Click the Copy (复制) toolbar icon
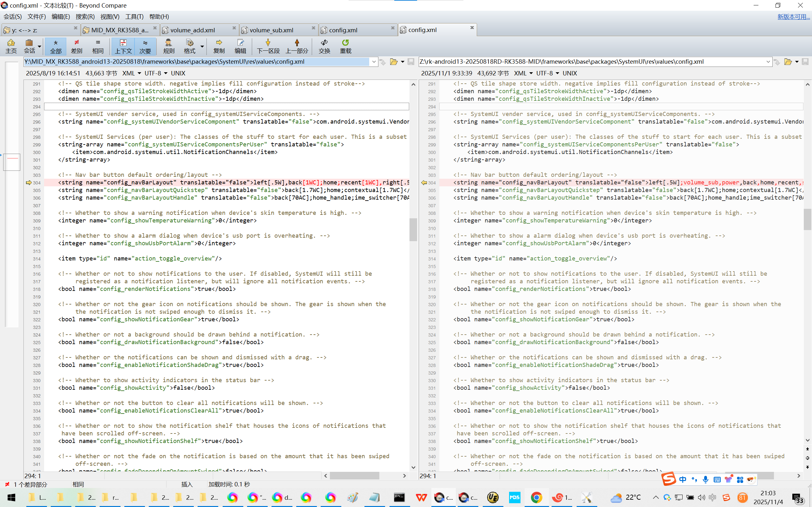This screenshot has height=507, width=812. [x=219, y=46]
